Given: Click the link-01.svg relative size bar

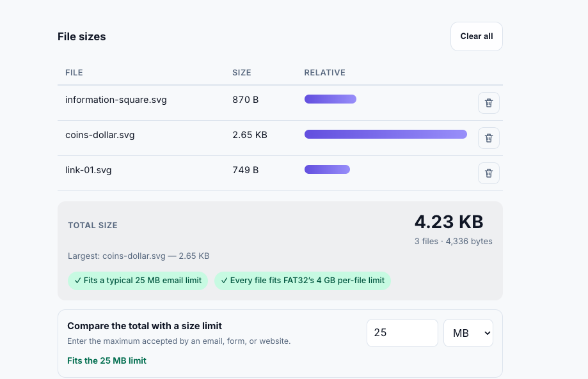Looking at the screenshot, I should click(x=327, y=169).
